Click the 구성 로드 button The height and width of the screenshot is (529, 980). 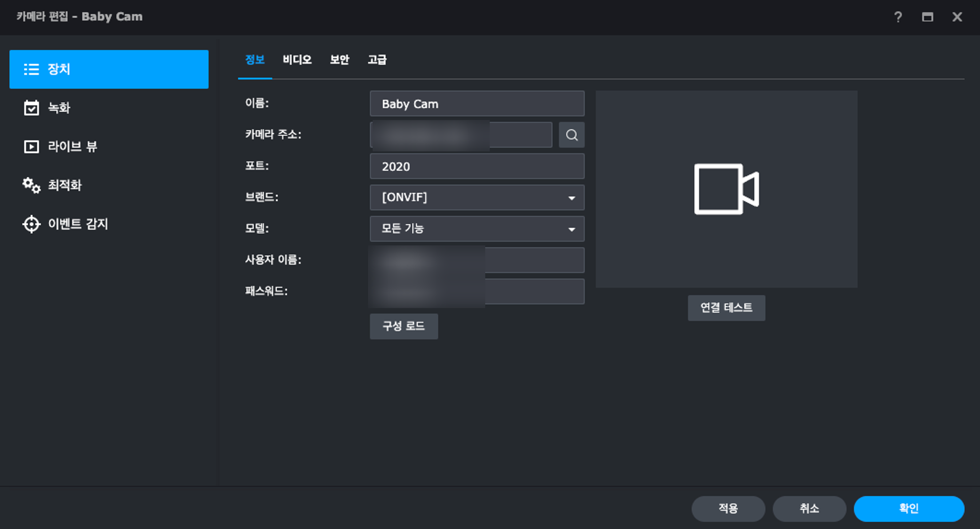[403, 326]
